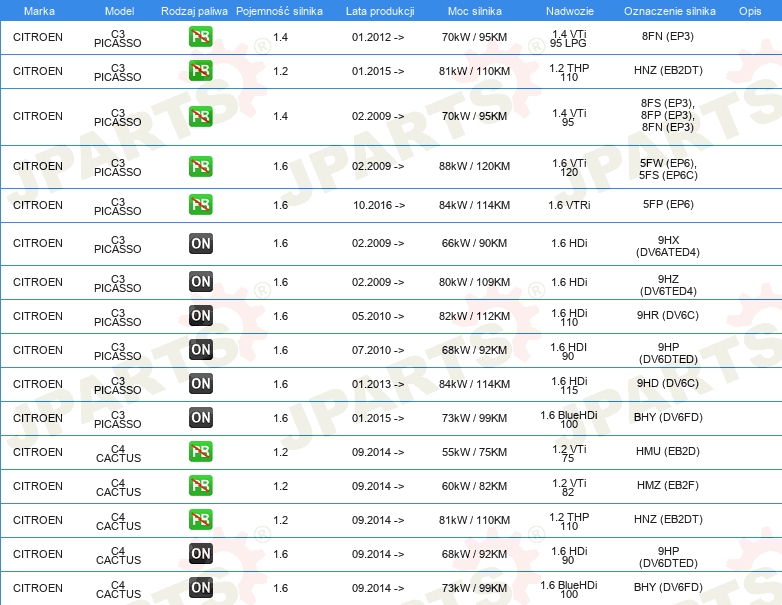Viewport: 782px width, 605px height.
Task: Click the Rodzaj paliwa column header
Action: (x=194, y=11)
